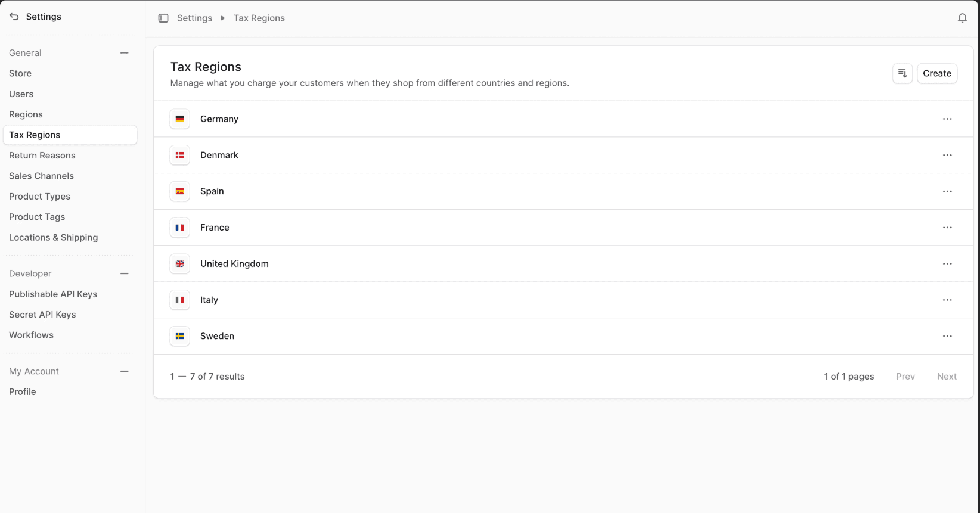Click the Italy flag icon
This screenshot has height=513, width=980.
[x=180, y=300]
